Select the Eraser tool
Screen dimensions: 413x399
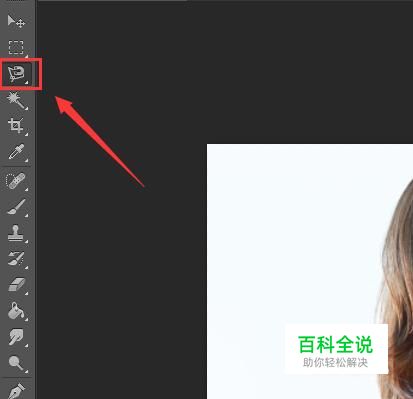coord(16,285)
